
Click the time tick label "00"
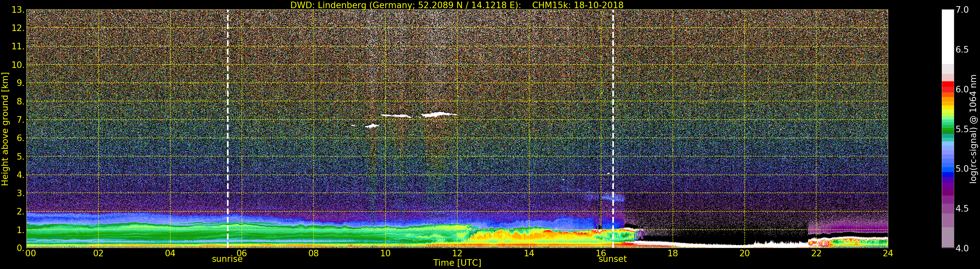click(30, 253)
